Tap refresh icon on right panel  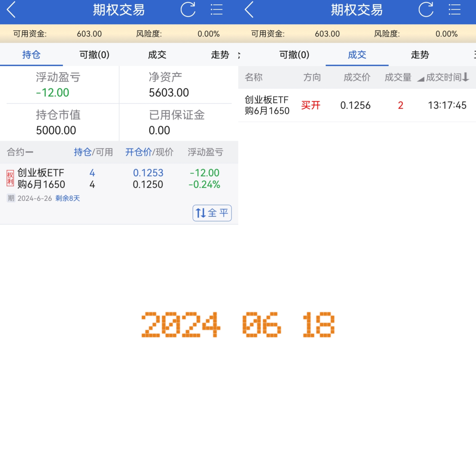pyautogui.click(x=426, y=10)
